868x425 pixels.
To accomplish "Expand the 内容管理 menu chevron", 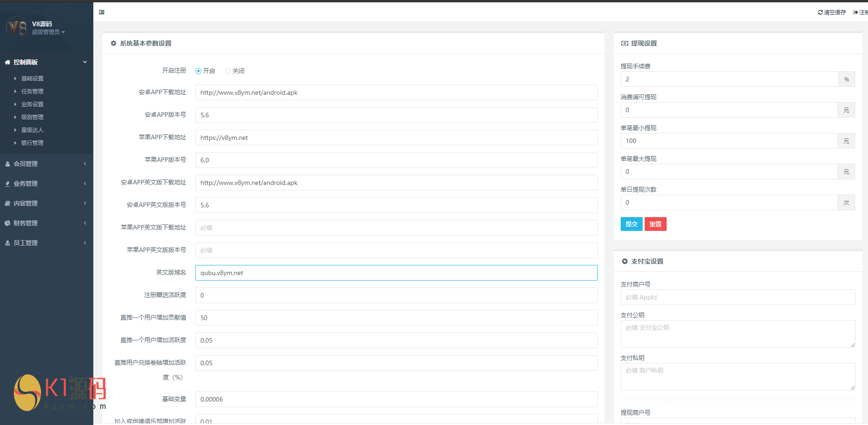I will tap(85, 203).
